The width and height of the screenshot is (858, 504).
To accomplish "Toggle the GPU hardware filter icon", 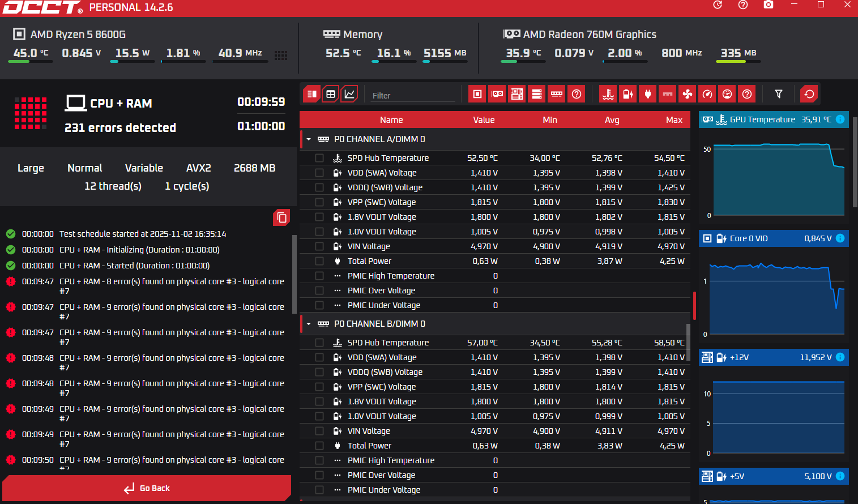I will (x=497, y=94).
